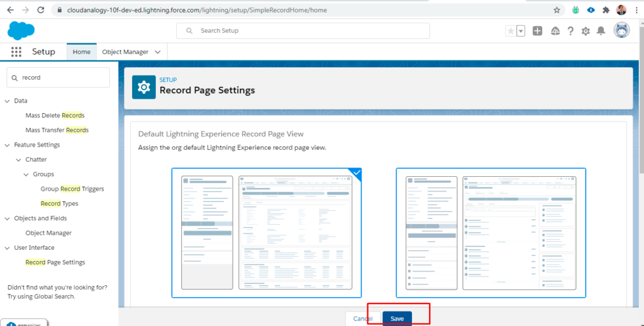
Task: Open Trailhead guidance center icon
Action: pos(555,31)
